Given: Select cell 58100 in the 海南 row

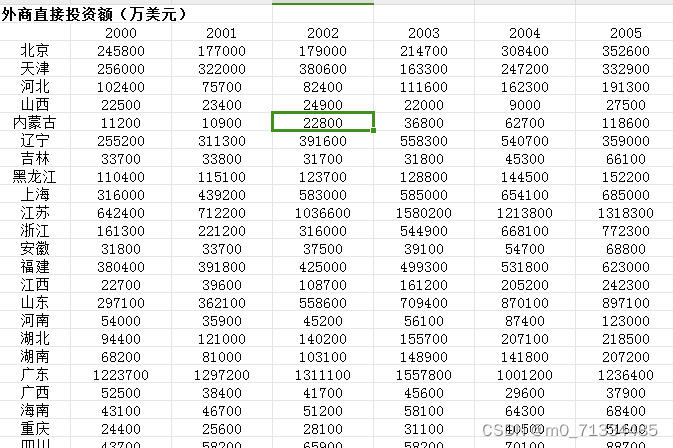Looking at the screenshot, I should click(424, 412).
